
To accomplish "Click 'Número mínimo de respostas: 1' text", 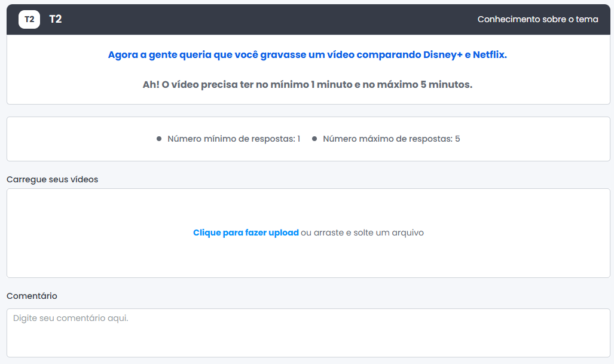I will click(x=234, y=139).
